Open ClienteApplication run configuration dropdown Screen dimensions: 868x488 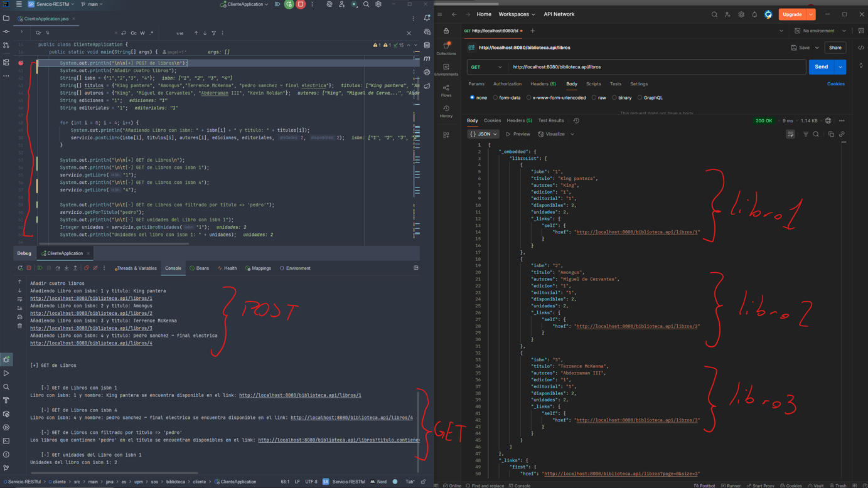(245, 4)
